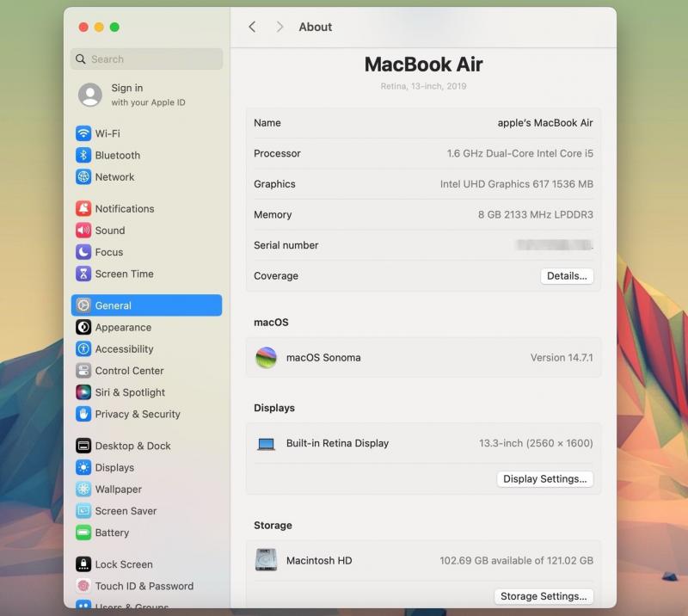Click the Notifications bell icon
The height and width of the screenshot is (616, 688).
pos(83,208)
